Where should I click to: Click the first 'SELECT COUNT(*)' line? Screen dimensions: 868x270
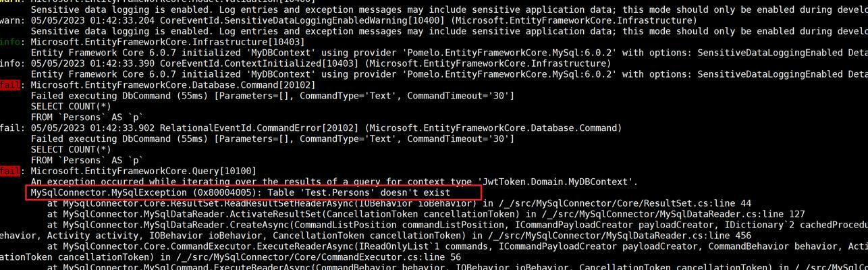click(x=72, y=107)
